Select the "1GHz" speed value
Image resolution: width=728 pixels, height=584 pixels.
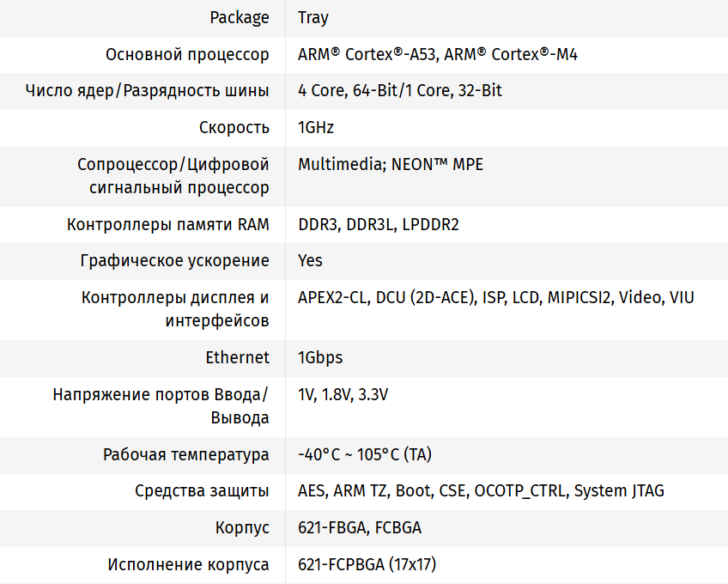click(316, 127)
